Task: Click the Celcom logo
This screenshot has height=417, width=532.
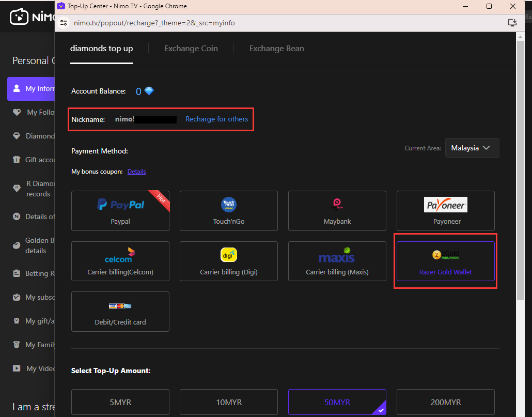Action: (119, 255)
